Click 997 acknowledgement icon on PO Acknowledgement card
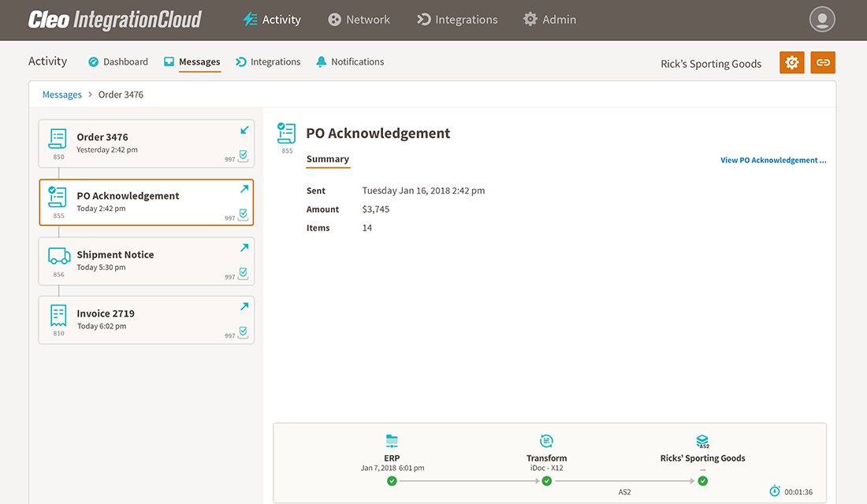The width and height of the screenshot is (867, 504). click(x=243, y=214)
